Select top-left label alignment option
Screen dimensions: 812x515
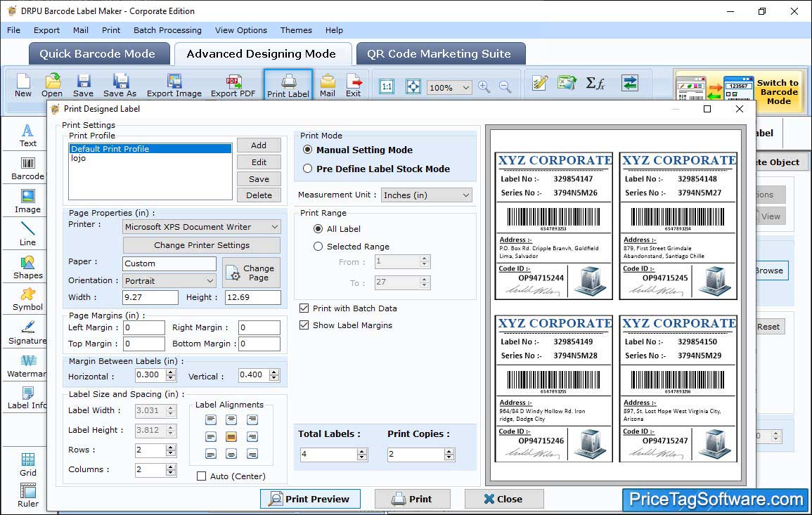[x=210, y=419]
